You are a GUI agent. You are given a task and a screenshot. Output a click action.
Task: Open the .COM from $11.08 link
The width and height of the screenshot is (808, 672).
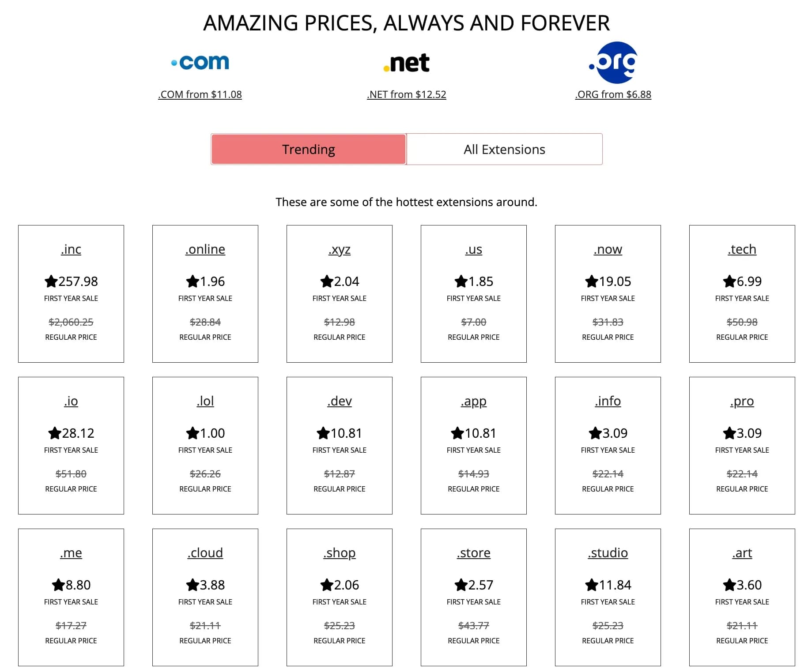pyautogui.click(x=200, y=94)
